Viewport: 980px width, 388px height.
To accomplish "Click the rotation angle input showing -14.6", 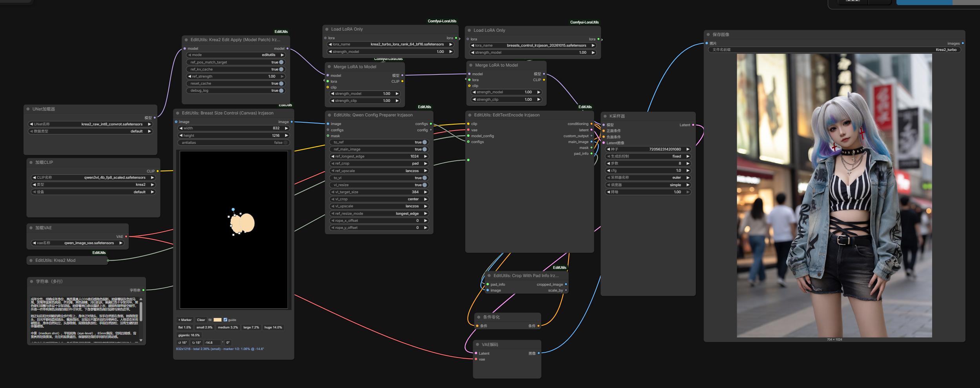I will tap(213, 343).
